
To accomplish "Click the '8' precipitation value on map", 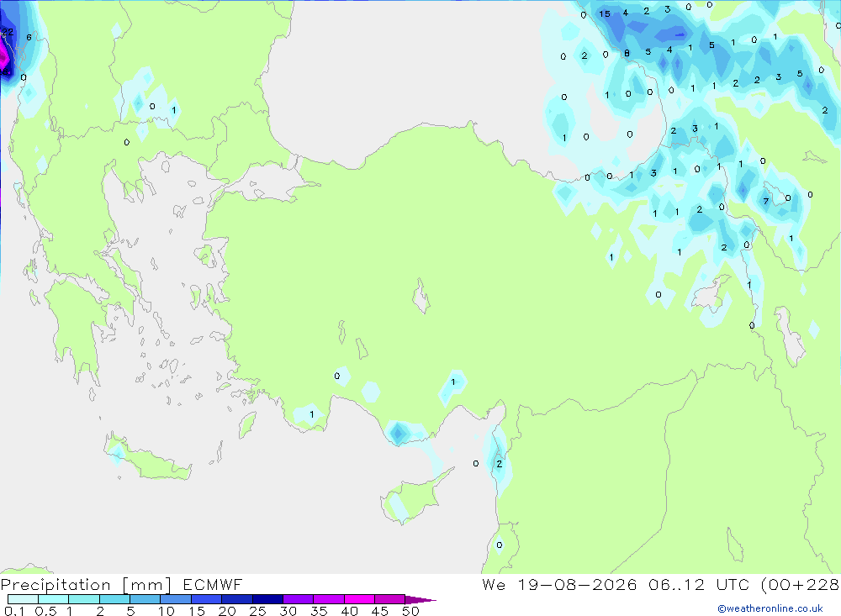I will point(627,53).
